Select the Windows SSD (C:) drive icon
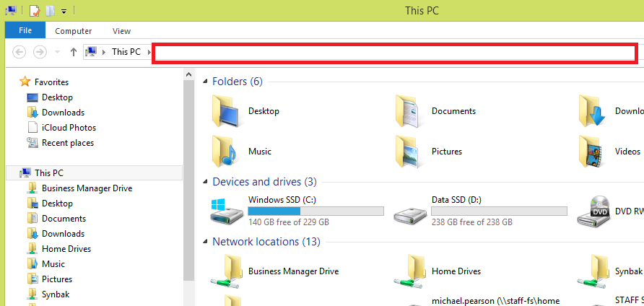Image resolution: width=644 pixels, height=306 pixels. 227,211
